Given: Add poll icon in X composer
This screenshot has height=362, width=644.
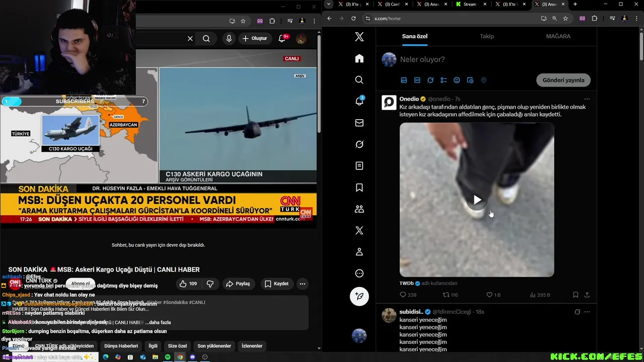Looking at the screenshot, I should pos(443,80).
